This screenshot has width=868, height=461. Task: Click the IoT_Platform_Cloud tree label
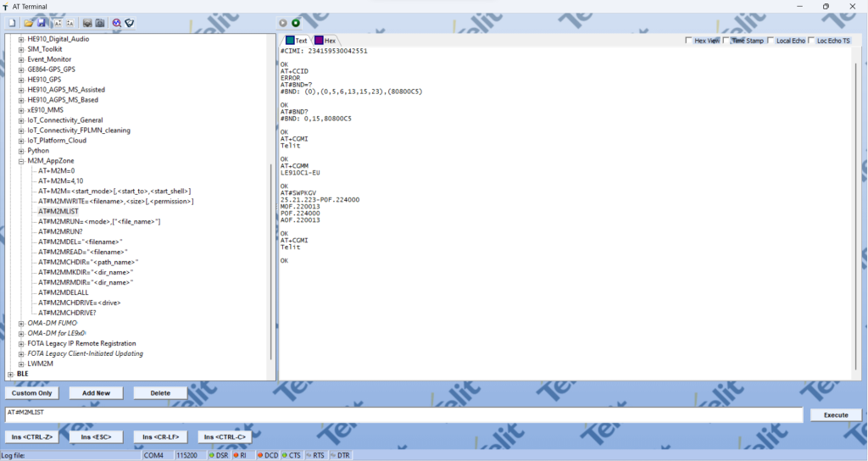click(x=57, y=141)
